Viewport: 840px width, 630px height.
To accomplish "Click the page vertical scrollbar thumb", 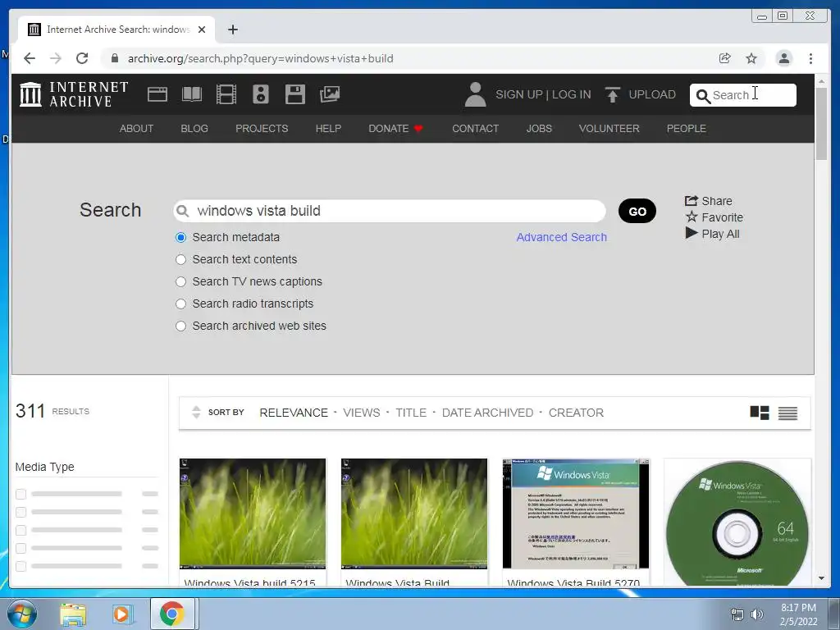I will click(x=821, y=123).
